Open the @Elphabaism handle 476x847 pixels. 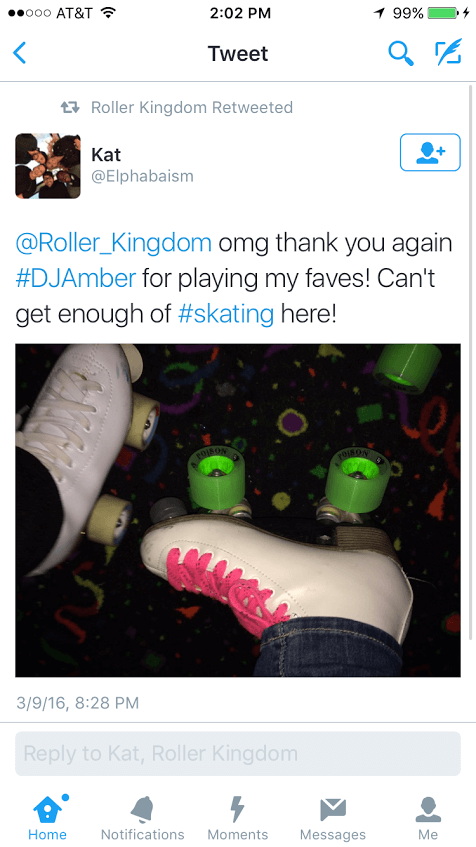pos(142,177)
